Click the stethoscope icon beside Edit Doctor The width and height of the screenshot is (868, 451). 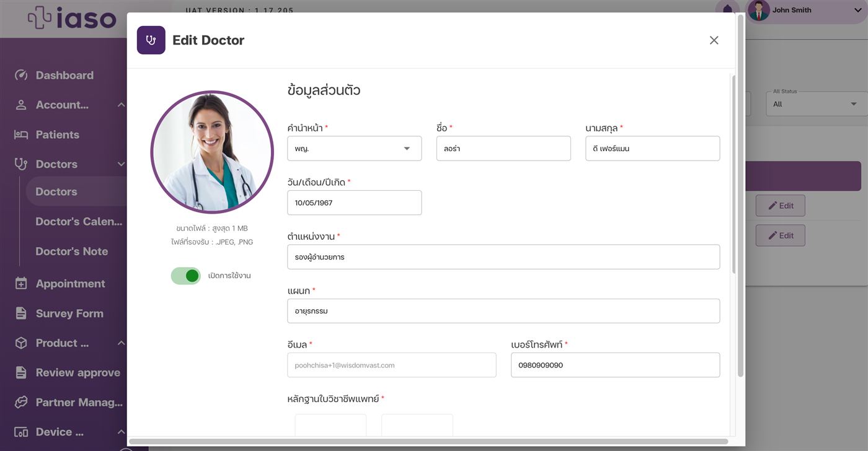point(151,40)
